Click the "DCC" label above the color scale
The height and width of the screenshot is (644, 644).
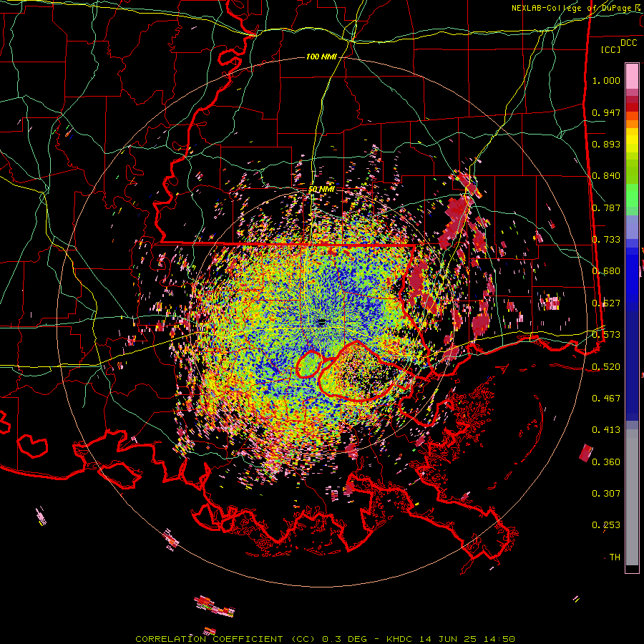pyautogui.click(x=628, y=43)
